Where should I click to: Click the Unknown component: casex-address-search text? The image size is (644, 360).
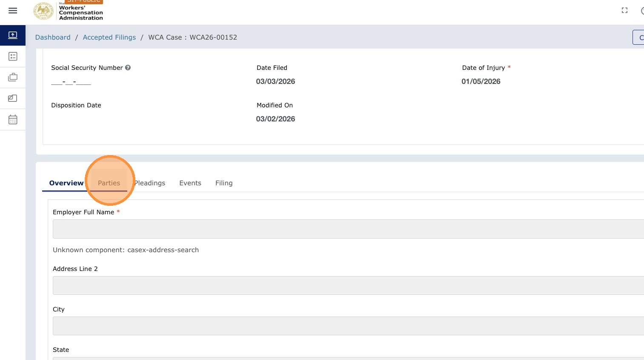tap(126, 250)
